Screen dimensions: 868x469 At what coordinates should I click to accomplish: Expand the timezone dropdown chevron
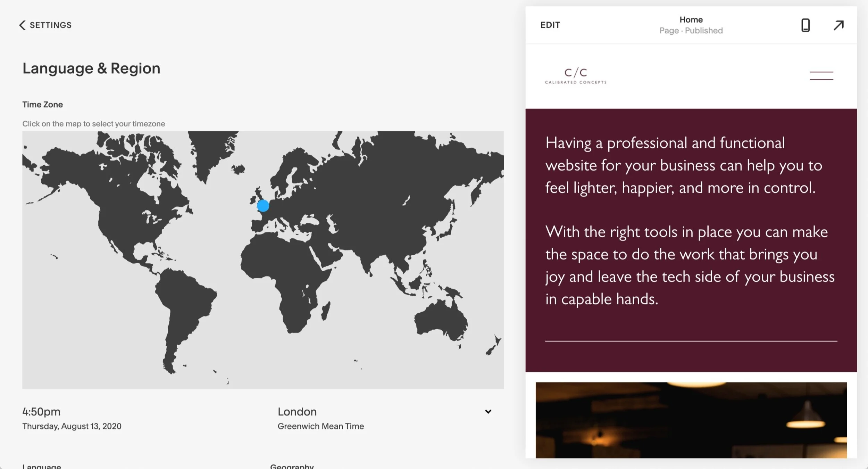(x=488, y=411)
